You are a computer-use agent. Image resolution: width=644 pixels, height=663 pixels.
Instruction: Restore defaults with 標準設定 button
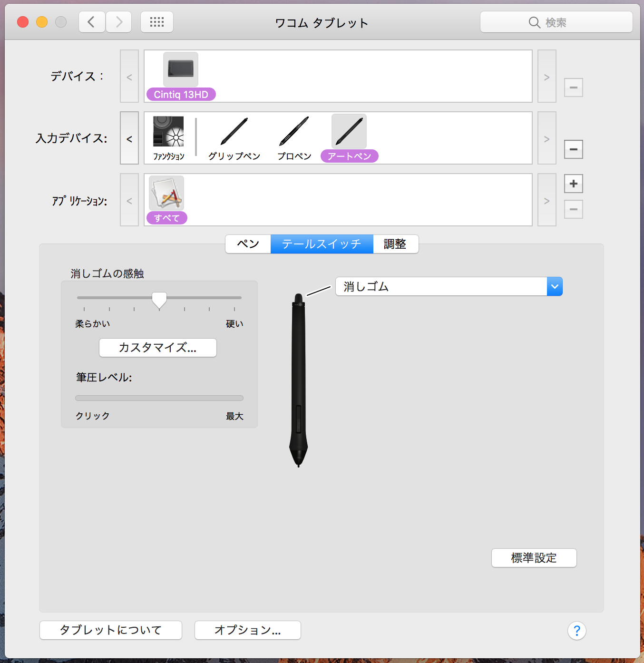(534, 558)
